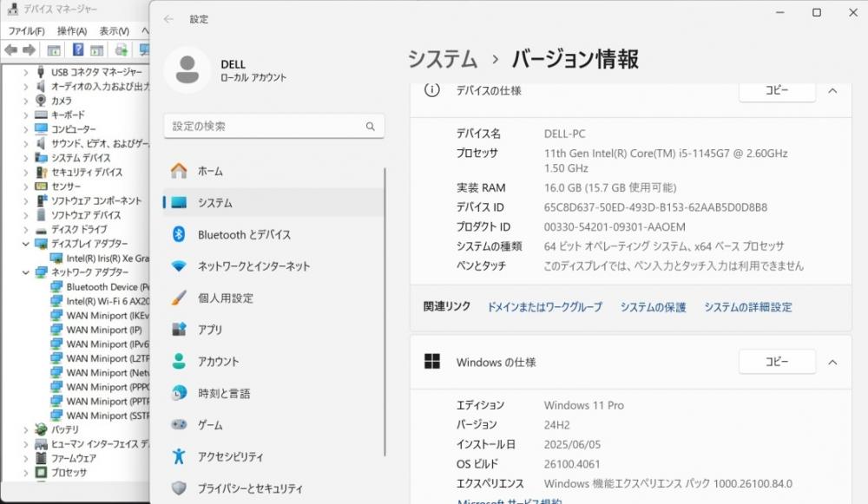Collapse the Windows の仕様 section chevron
The image size is (868, 504).
[x=832, y=363]
